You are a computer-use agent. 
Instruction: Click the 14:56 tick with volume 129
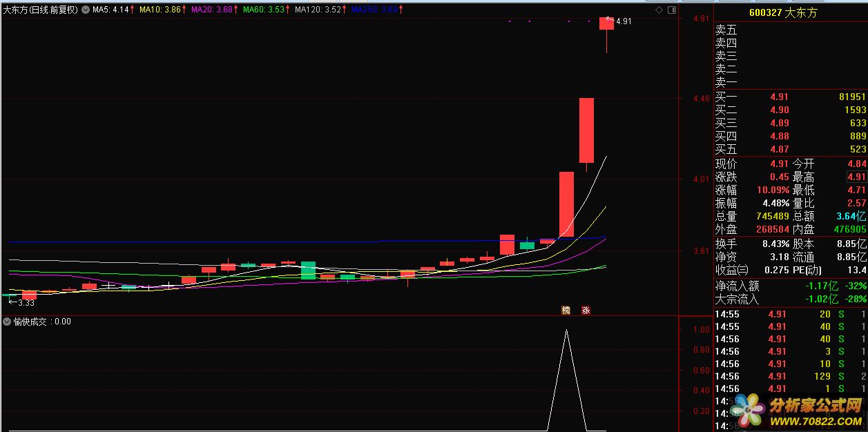pos(790,376)
